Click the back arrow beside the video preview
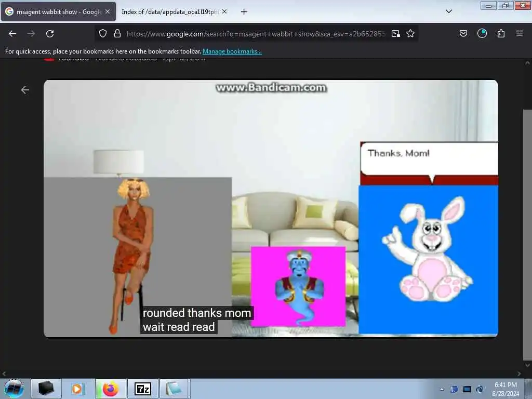The image size is (532, 399). tap(25, 90)
